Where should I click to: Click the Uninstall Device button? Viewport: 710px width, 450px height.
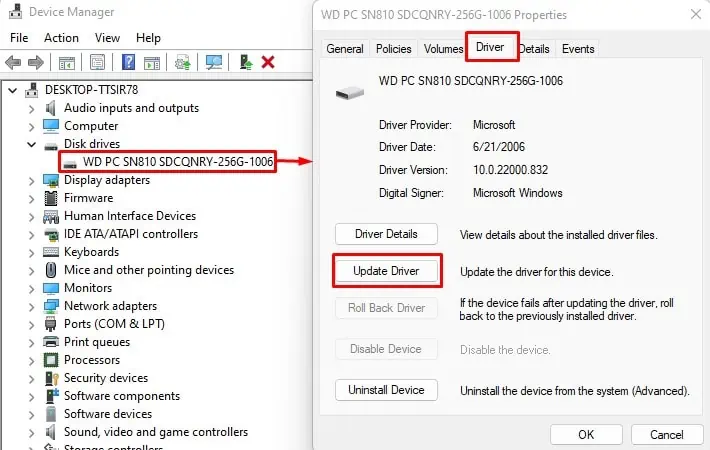pos(386,390)
